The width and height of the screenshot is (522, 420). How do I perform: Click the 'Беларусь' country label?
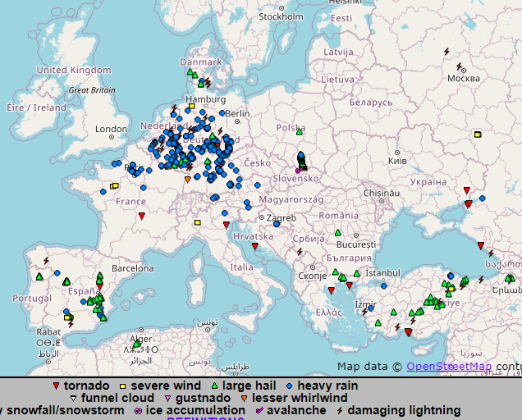coord(371,103)
